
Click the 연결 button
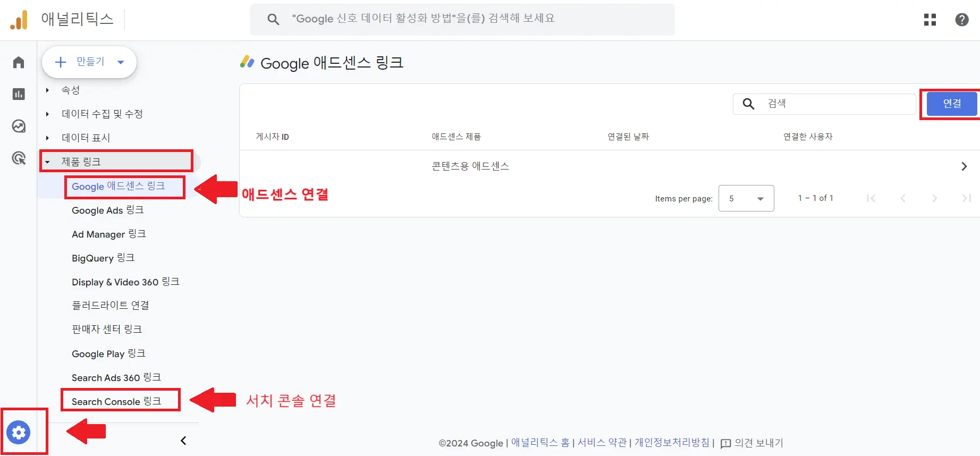952,104
